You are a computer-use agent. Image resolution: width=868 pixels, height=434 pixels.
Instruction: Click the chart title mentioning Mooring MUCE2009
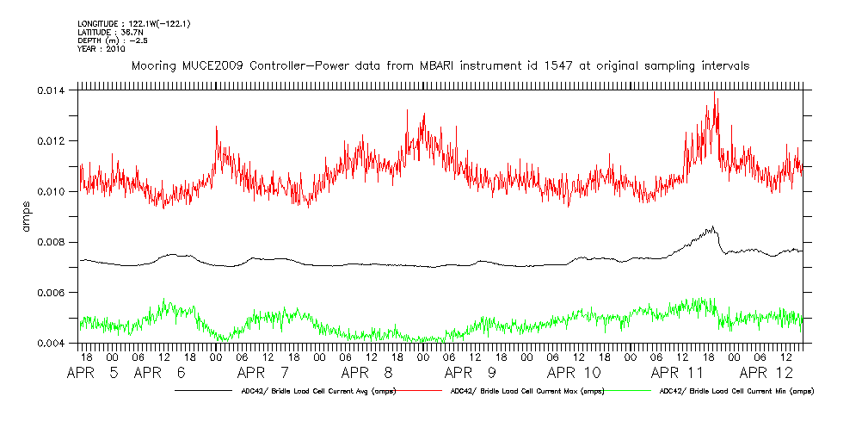tap(440, 65)
